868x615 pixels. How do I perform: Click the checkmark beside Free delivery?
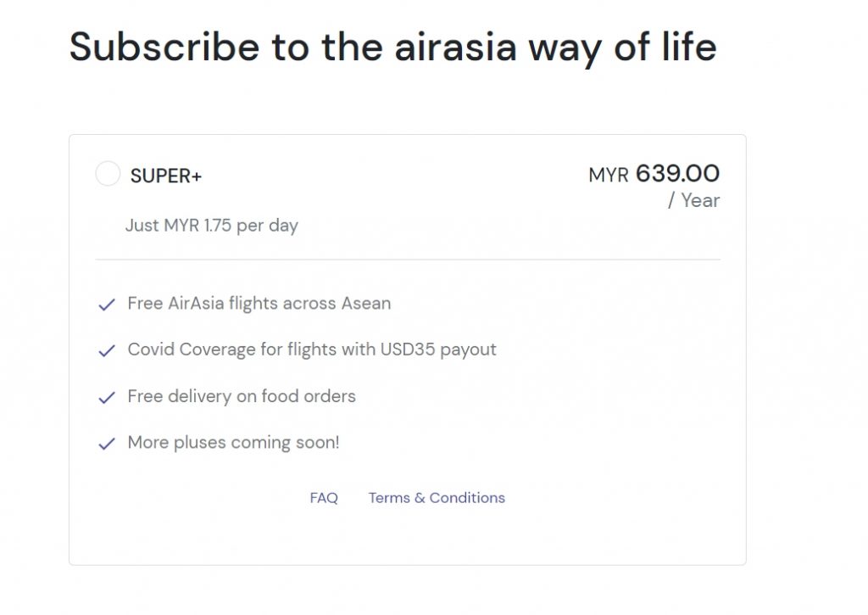click(x=107, y=397)
